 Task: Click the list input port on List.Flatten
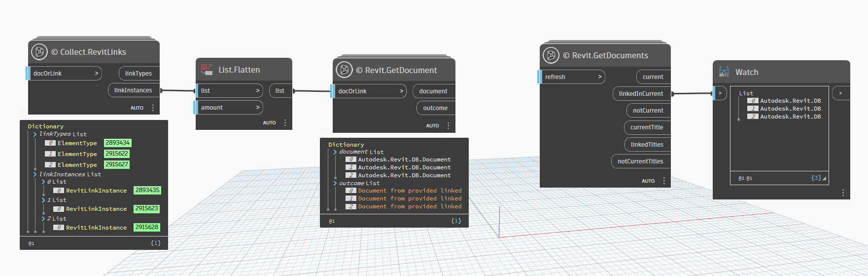(x=229, y=90)
